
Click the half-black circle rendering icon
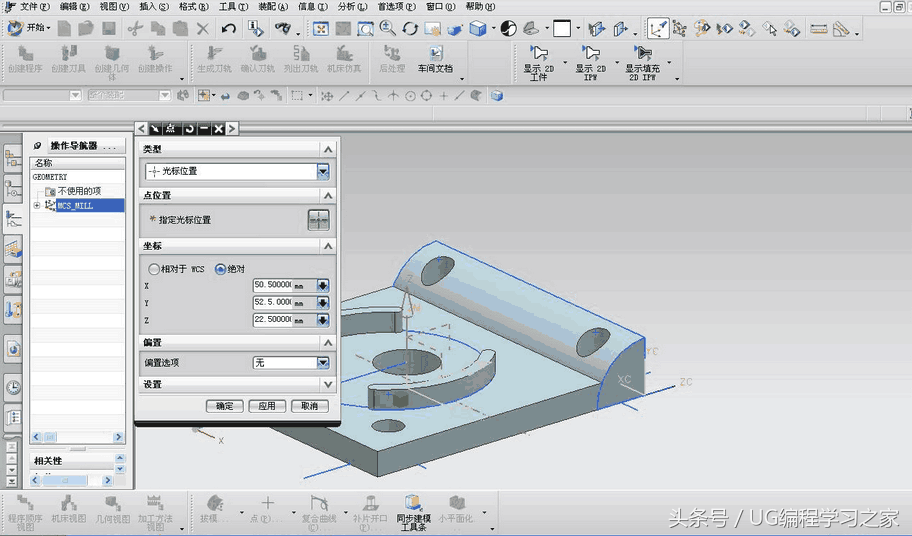tap(508, 28)
